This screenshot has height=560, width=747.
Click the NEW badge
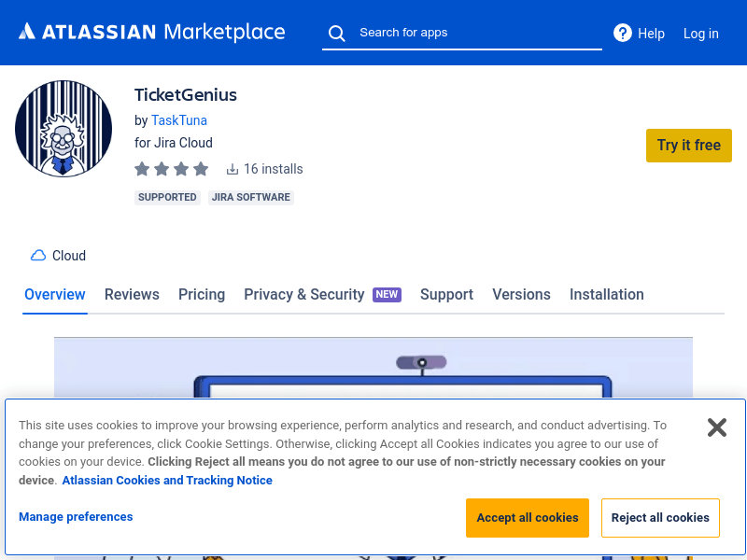tap(387, 294)
